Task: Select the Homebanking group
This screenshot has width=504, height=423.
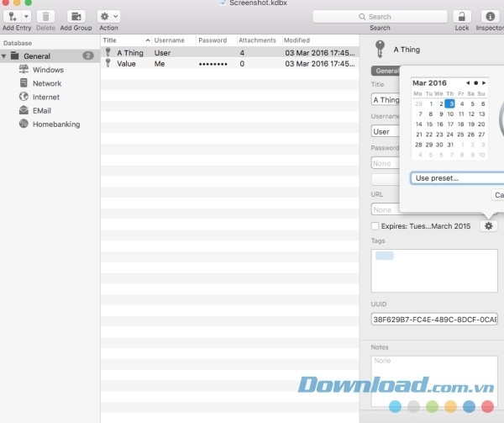Action: pos(55,124)
